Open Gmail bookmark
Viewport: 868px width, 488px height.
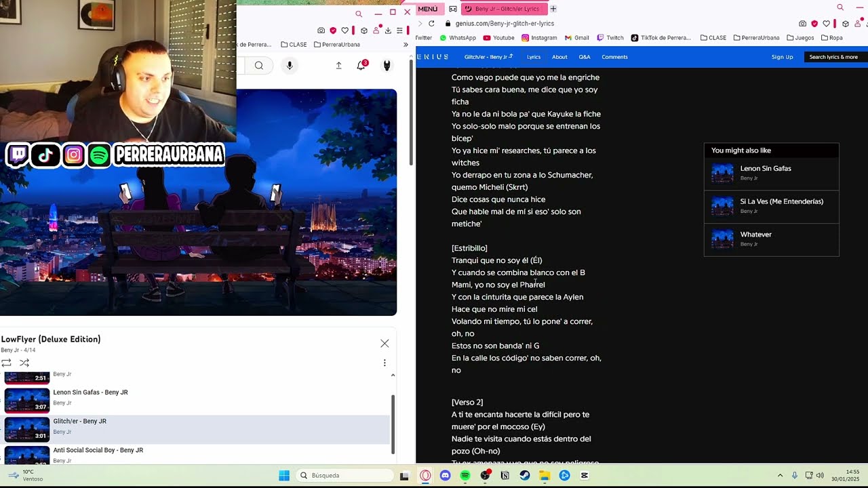(x=576, y=38)
